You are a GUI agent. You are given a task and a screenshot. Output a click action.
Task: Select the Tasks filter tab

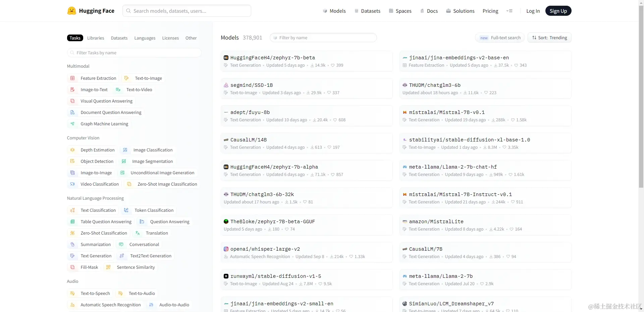75,38
